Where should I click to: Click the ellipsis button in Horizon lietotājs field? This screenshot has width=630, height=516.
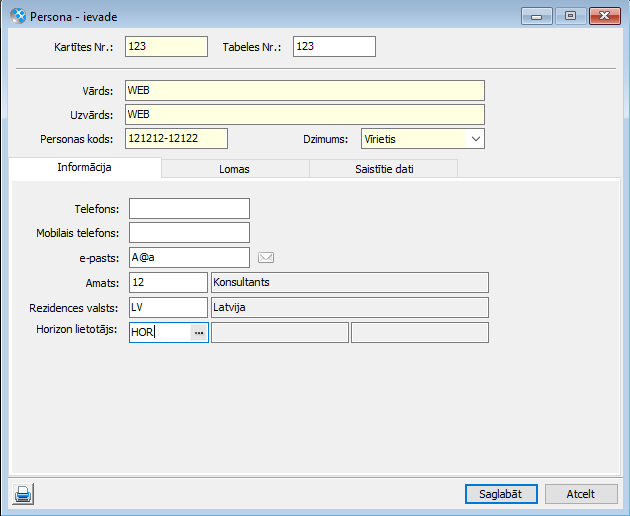[199, 332]
